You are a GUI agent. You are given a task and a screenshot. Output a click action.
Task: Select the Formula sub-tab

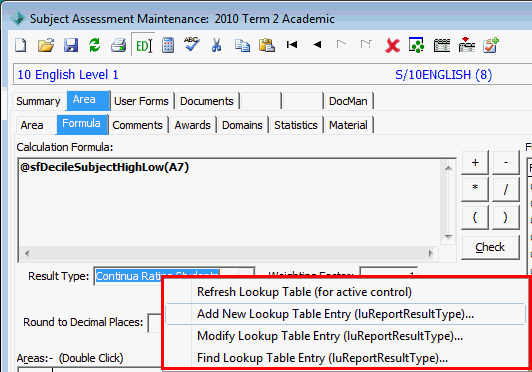[x=82, y=124]
